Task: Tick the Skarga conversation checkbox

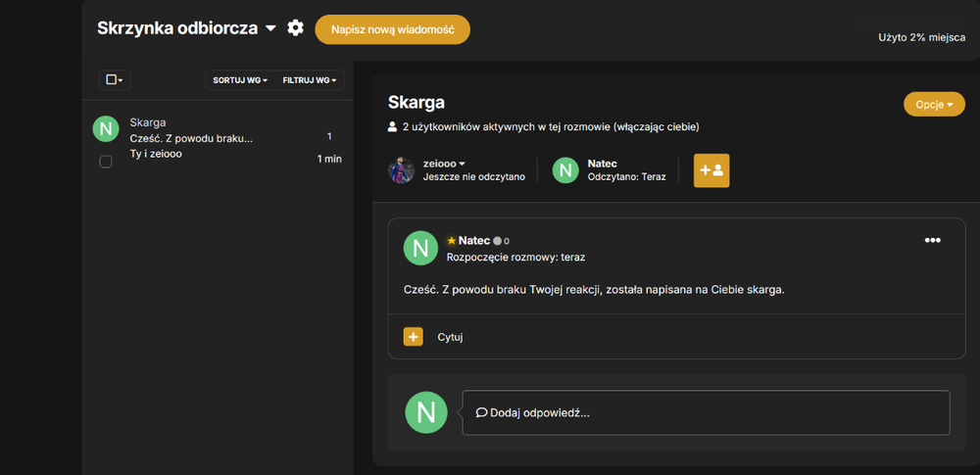Action: [x=106, y=162]
